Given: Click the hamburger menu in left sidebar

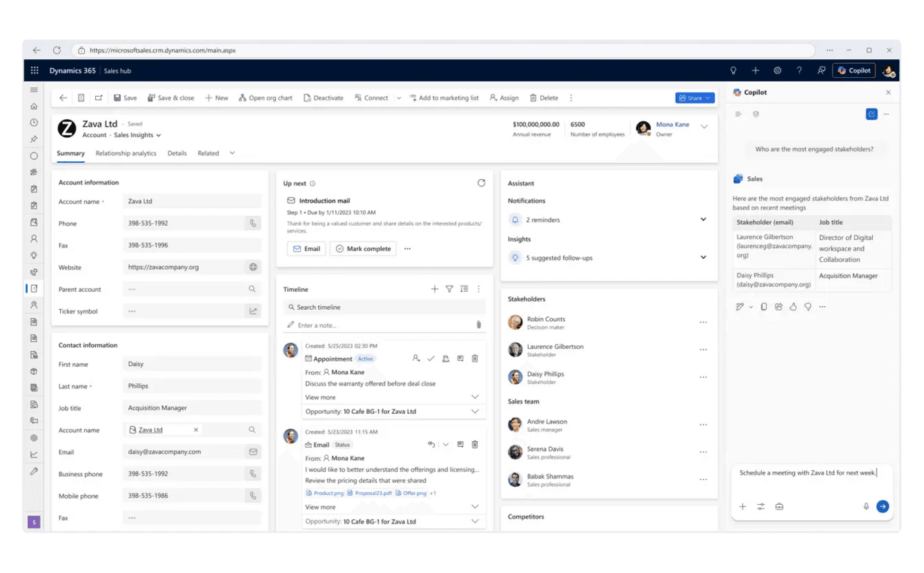Looking at the screenshot, I should point(34,90).
